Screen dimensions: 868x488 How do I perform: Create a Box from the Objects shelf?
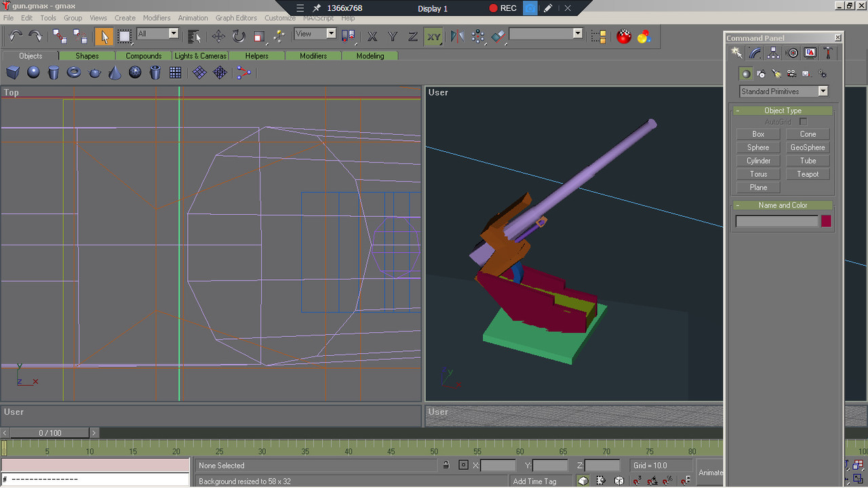[13, 73]
